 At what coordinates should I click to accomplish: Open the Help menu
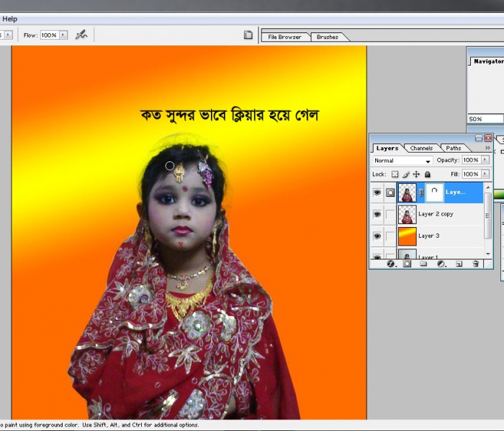(9, 19)
